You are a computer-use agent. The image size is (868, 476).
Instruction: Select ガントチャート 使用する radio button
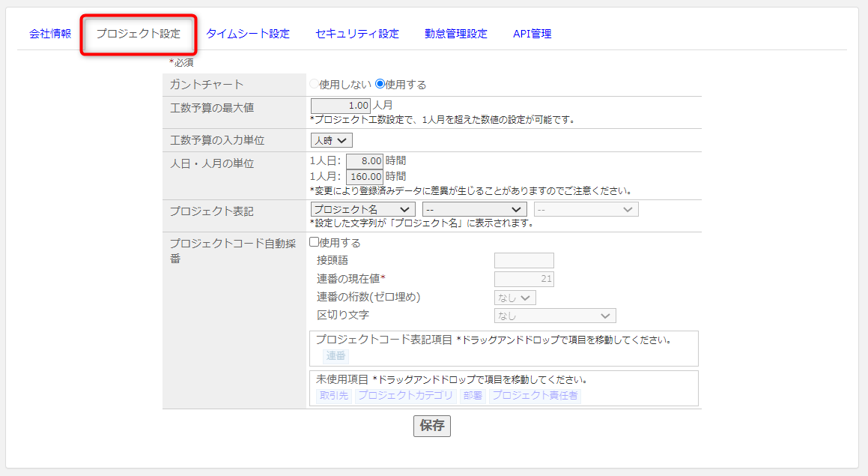380,84
